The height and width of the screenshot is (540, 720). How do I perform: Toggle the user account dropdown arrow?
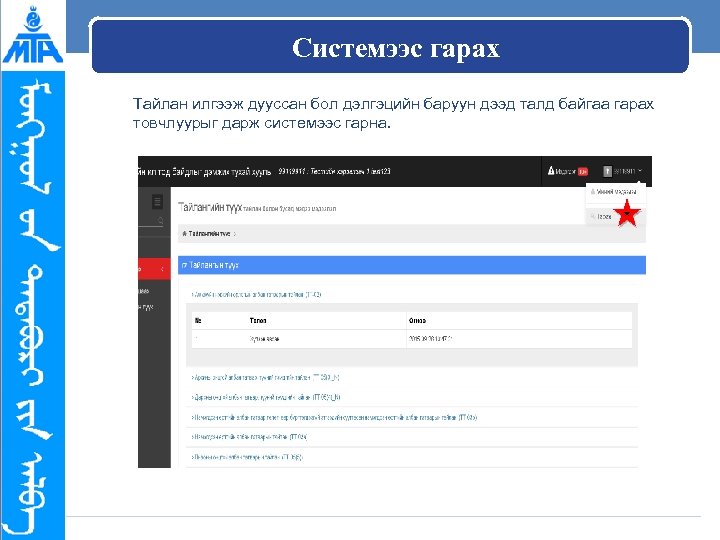[x=640, y=171]
